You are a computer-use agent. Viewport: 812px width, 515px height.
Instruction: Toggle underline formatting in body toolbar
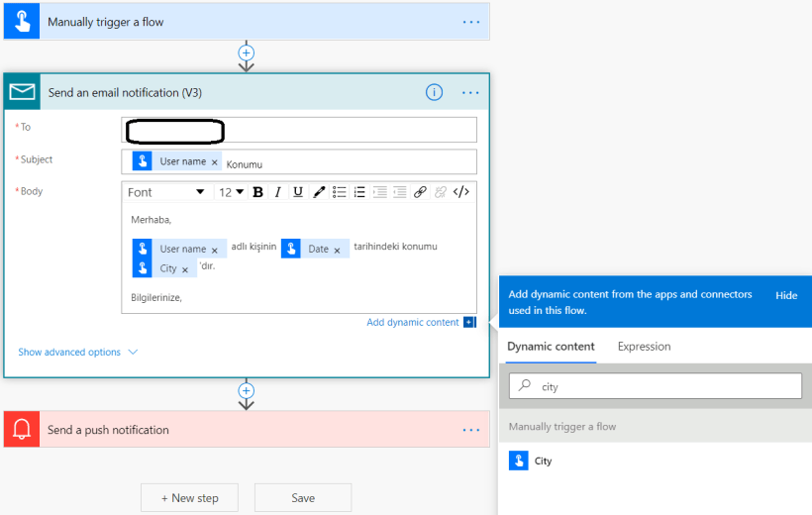298,192
